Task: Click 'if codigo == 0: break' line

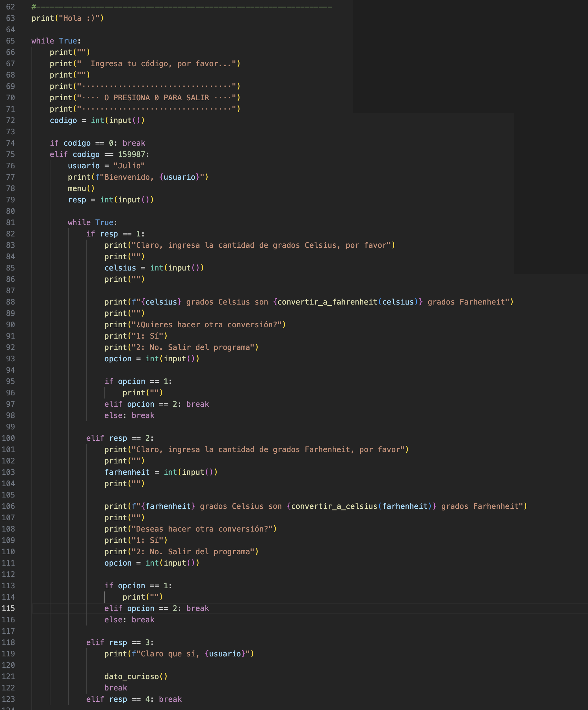Action: pos(97,143)
